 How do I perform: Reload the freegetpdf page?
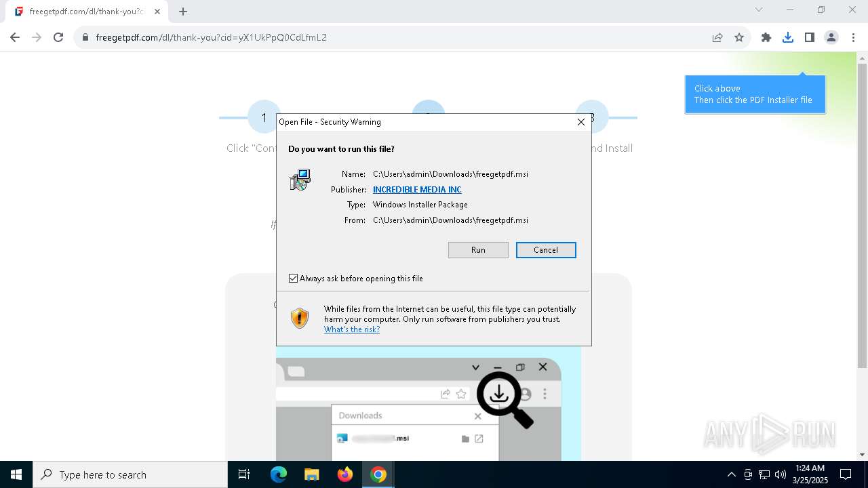(58, 37)
